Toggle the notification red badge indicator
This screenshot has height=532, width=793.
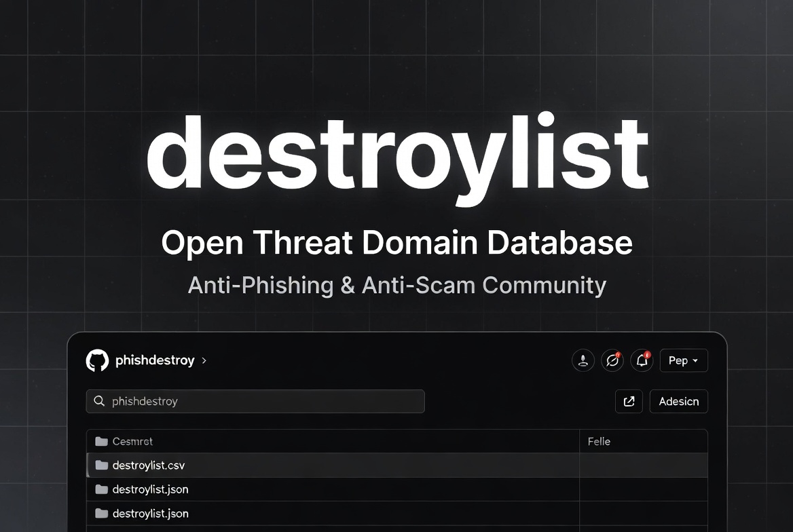(x=646, y=355)
